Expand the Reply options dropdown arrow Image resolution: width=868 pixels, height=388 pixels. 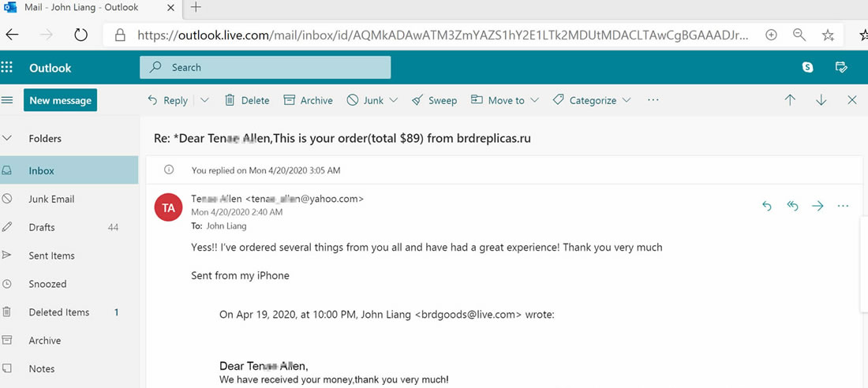205,100
